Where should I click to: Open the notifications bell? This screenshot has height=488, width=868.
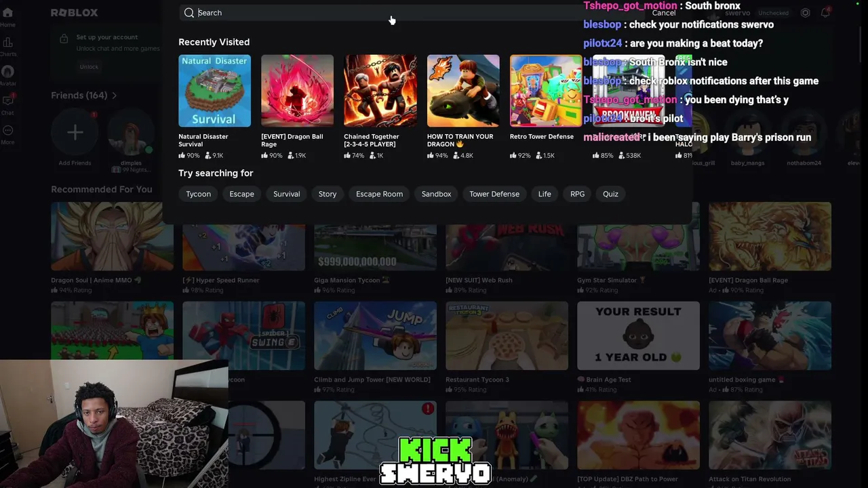(x=825, y=13)
